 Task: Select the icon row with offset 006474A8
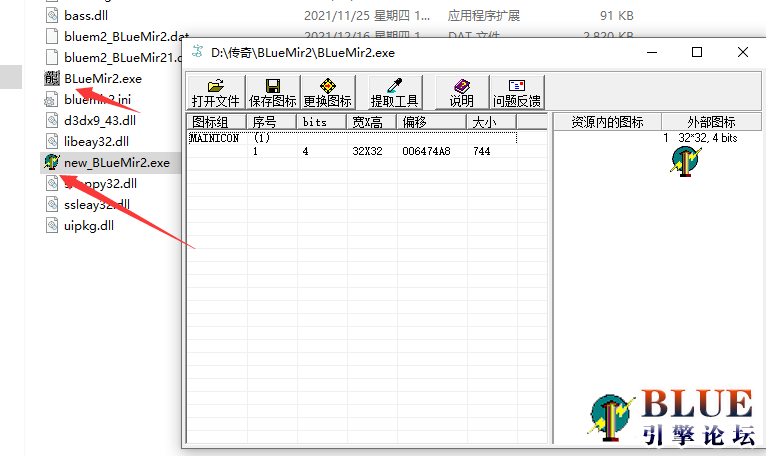352,152
